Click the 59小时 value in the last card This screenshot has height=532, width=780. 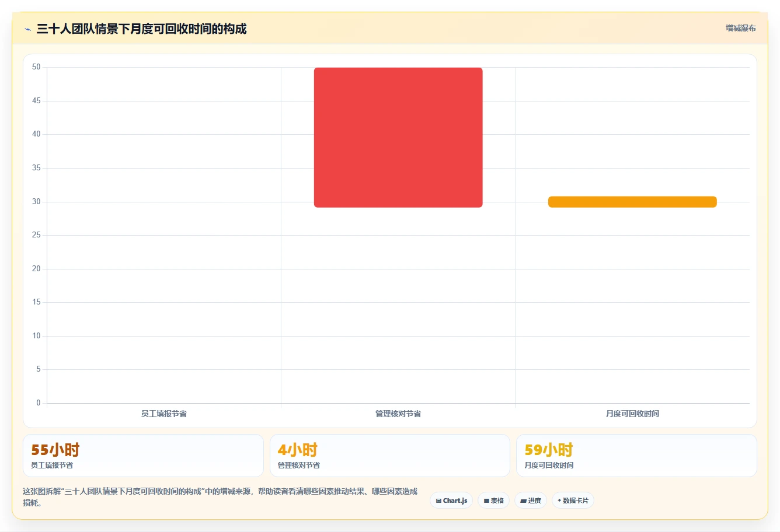click(x=549, y=450)
